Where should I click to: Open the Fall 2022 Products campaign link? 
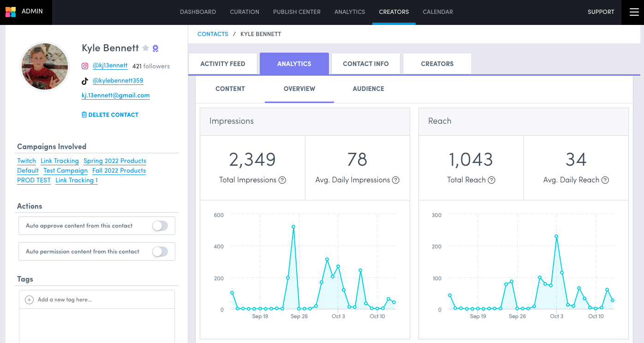[119, 170]
